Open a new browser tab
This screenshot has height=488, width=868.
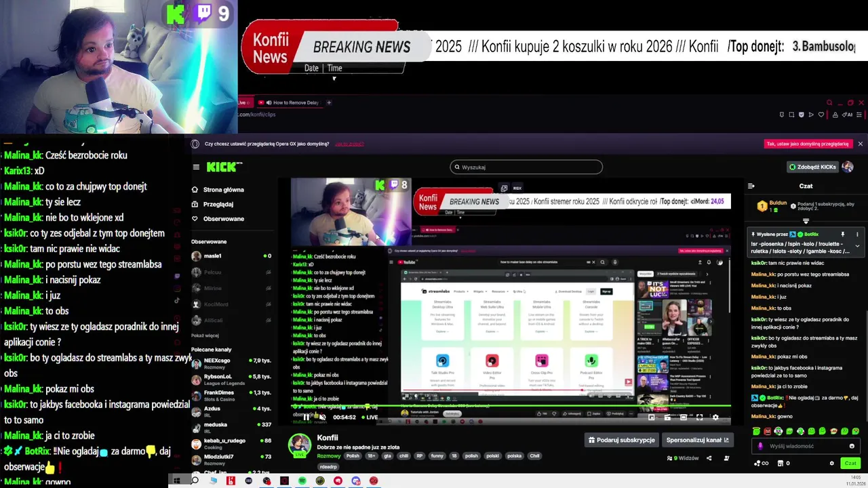tap(329, 102)
